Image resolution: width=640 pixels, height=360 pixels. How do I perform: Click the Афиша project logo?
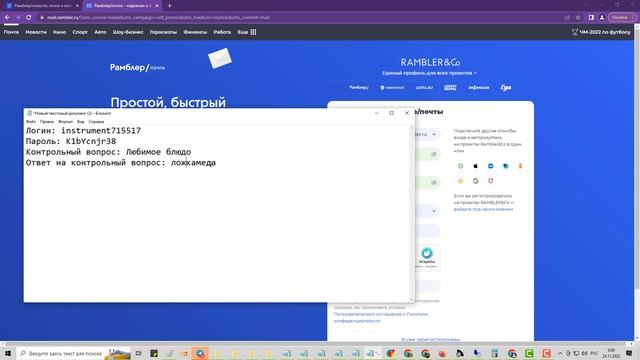coord(479,87)
